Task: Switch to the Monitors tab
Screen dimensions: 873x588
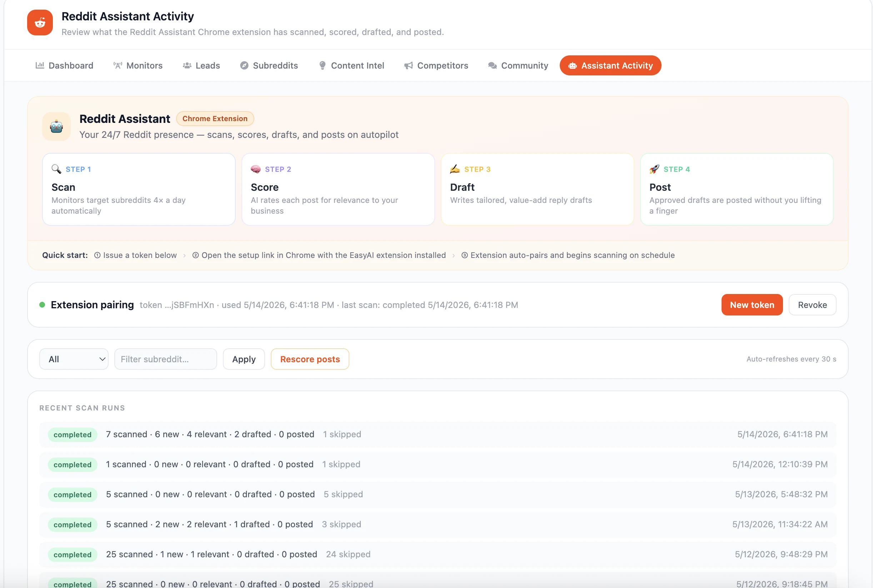Action: pos(138,66)
